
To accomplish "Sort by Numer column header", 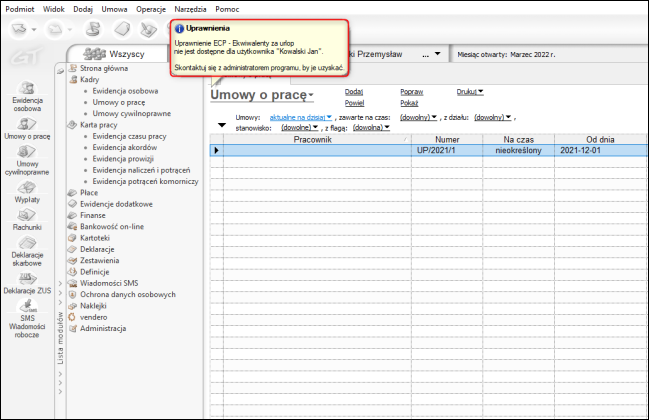I will 447,139.
